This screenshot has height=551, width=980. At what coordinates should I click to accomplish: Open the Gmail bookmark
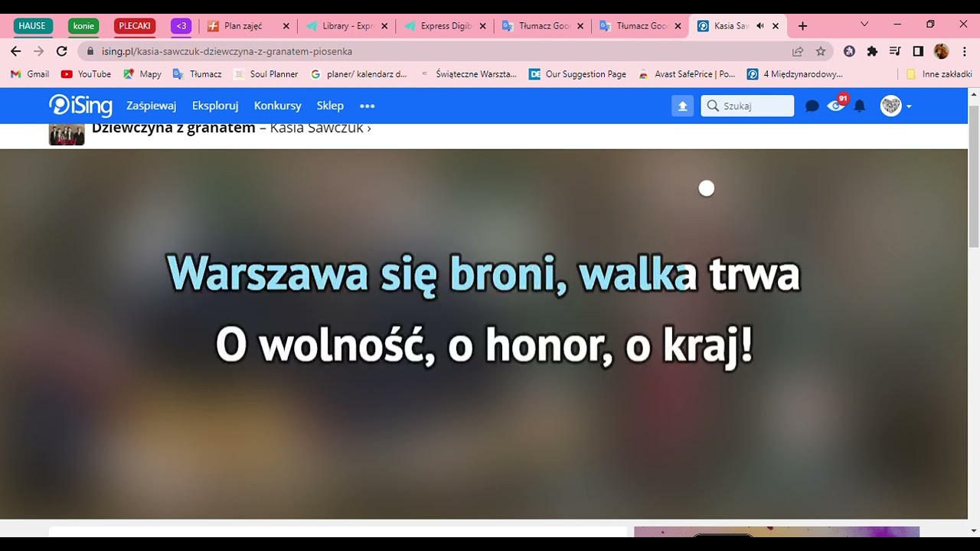[30, 74]
